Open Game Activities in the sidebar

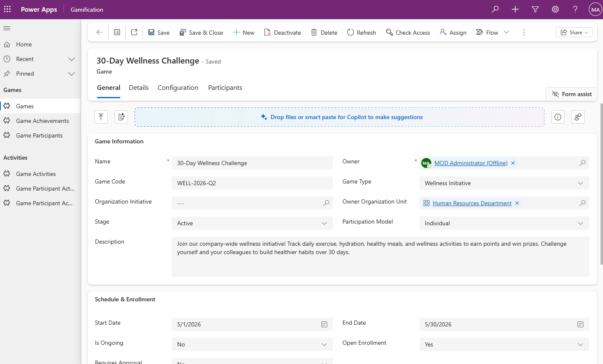[x=40, y=174]
